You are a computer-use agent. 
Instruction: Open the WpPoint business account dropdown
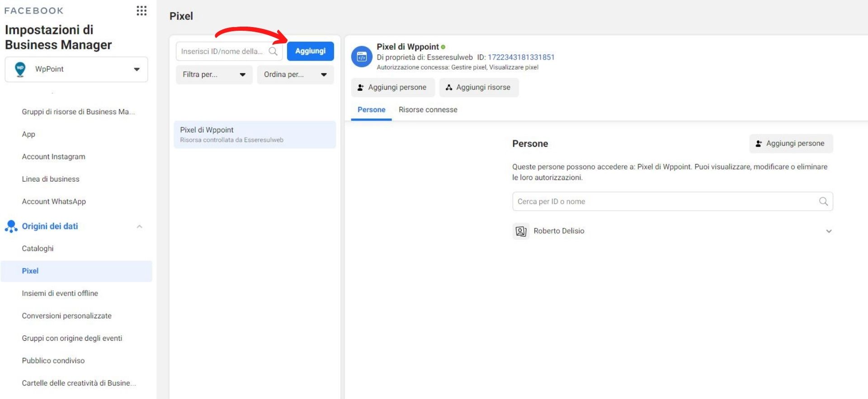coord(76,69)
